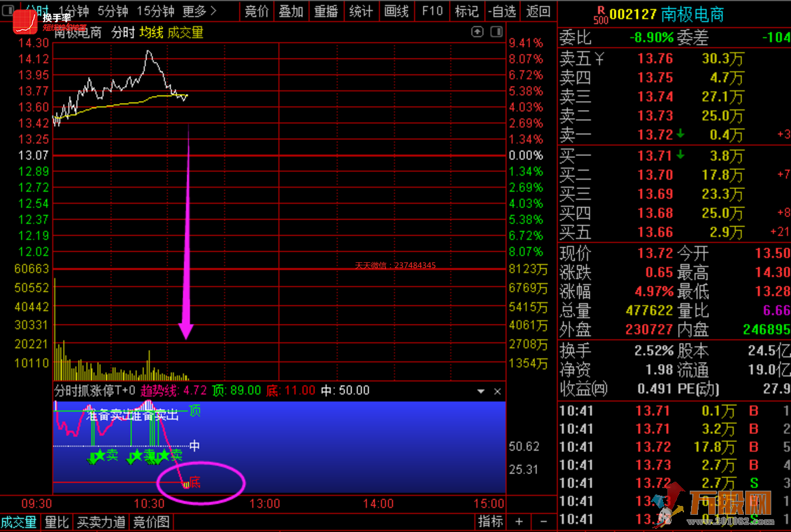
Task: Click the 0.00% label on the percent axis
Action: [x=525, y=155]
